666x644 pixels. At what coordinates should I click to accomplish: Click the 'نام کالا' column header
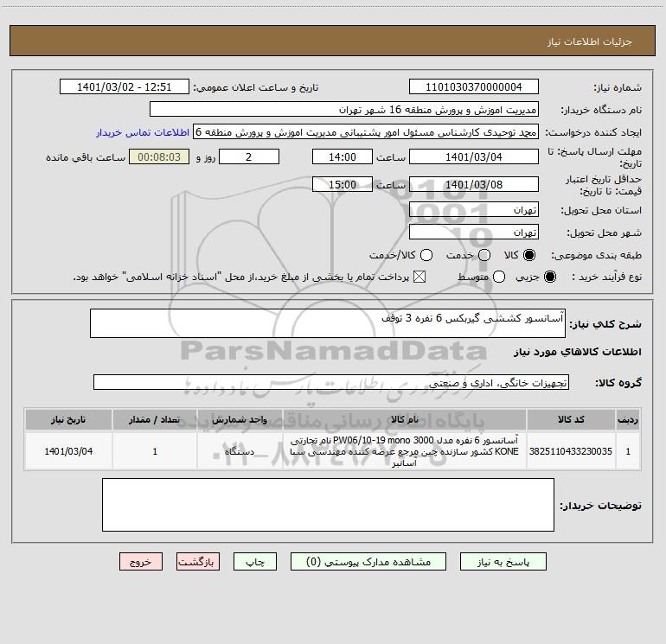[405, 419]
